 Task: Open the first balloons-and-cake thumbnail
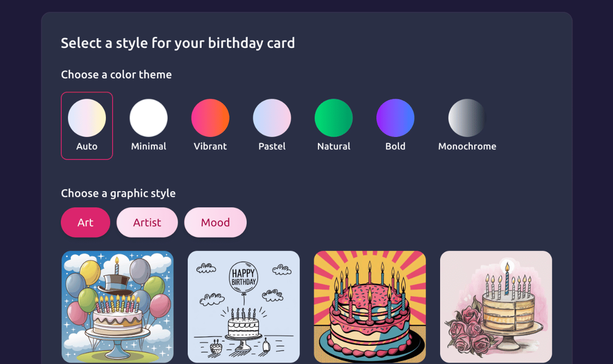coord(117,307)
